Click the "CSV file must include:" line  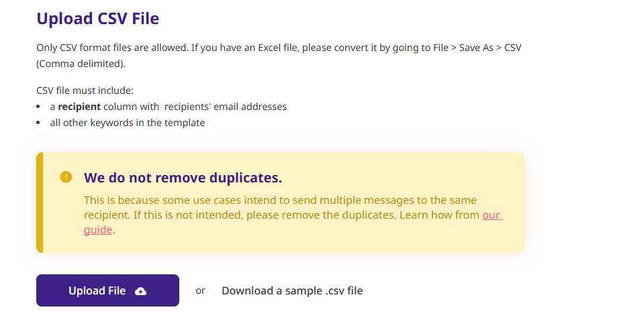coord(85,90)
